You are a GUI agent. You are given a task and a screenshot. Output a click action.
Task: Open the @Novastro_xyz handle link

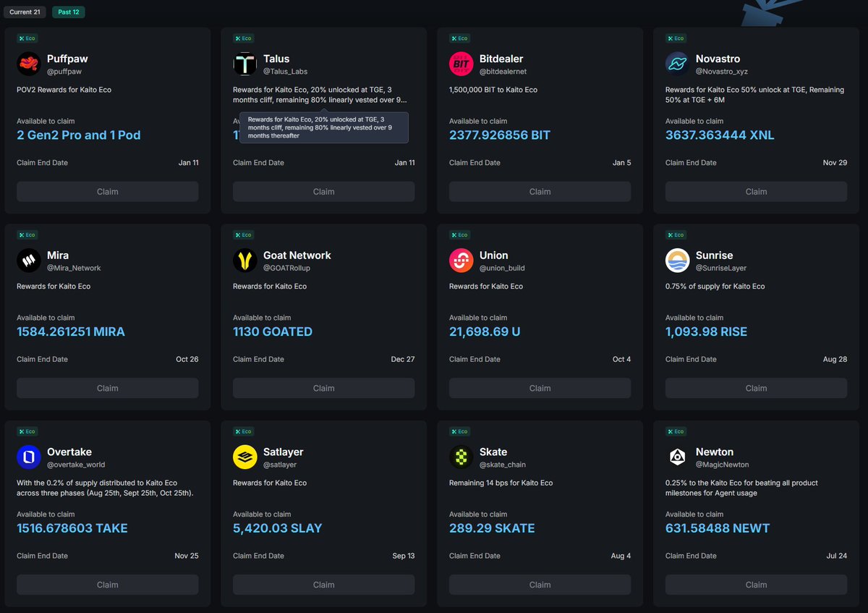click(722, 72)
